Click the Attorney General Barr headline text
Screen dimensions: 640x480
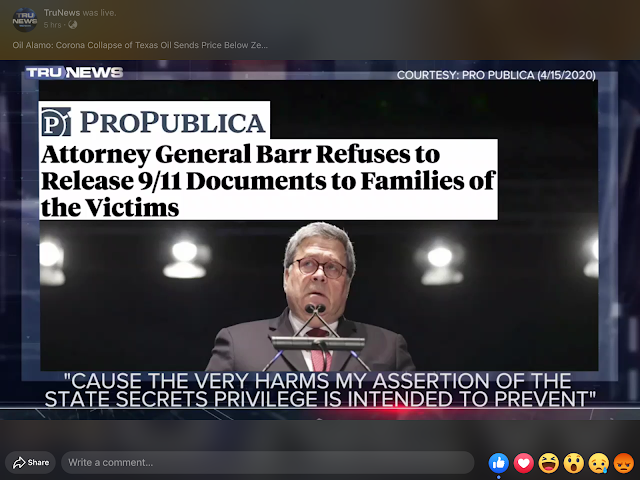click(268, 180)
